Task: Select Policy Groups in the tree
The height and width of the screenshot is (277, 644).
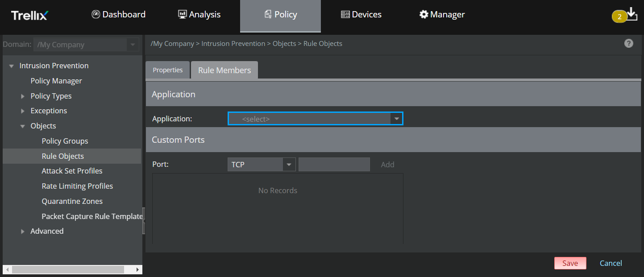Action: [65, 141]
